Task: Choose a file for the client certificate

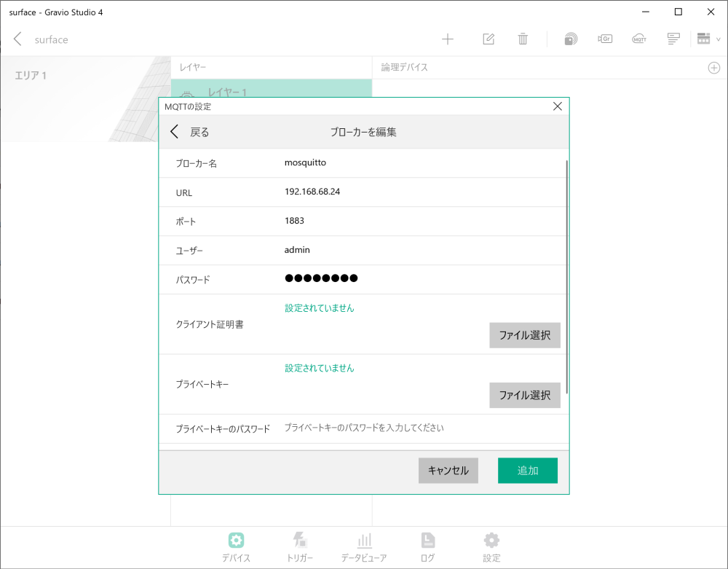Action: click(524, 335)
